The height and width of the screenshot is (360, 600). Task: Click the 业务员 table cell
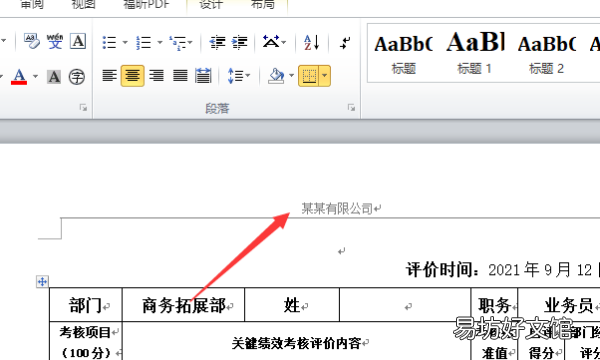click(x=559, y=305)
